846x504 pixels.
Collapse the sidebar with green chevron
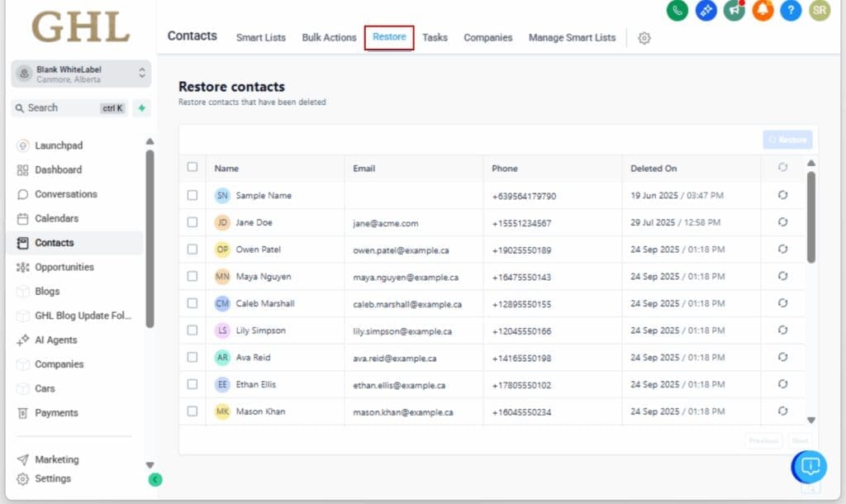155,479
